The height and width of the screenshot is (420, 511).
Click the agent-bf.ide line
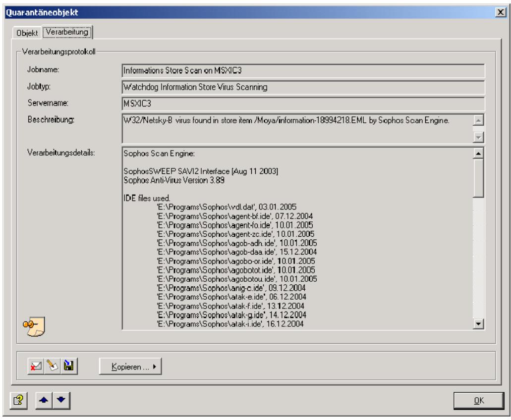pyautogui.click(x=234, y=216)
